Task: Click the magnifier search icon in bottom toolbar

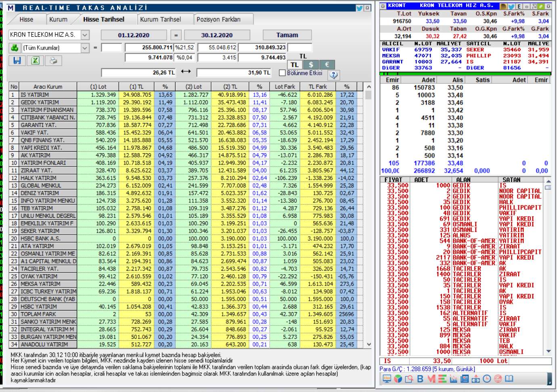Action: coord(409,379)
